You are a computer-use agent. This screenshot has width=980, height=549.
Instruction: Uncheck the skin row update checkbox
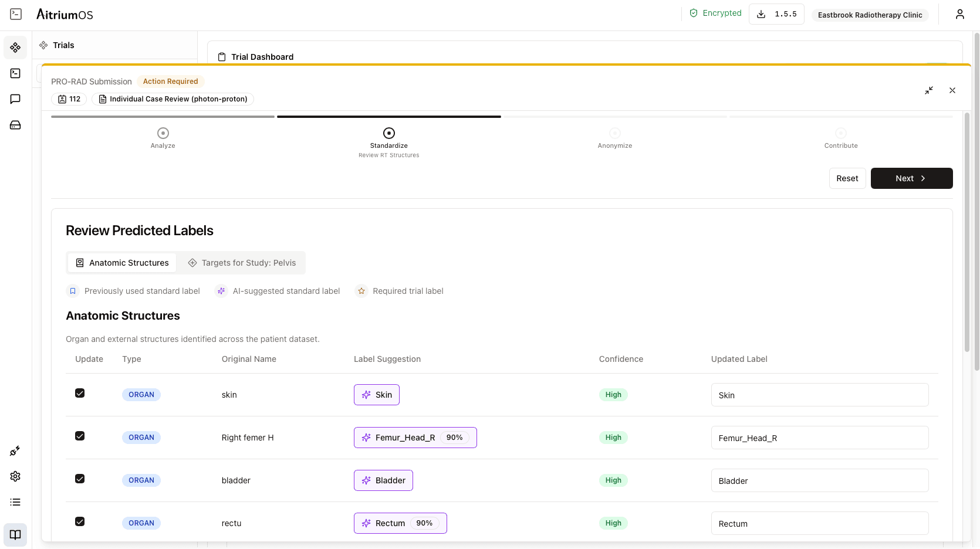coord(80,393)
